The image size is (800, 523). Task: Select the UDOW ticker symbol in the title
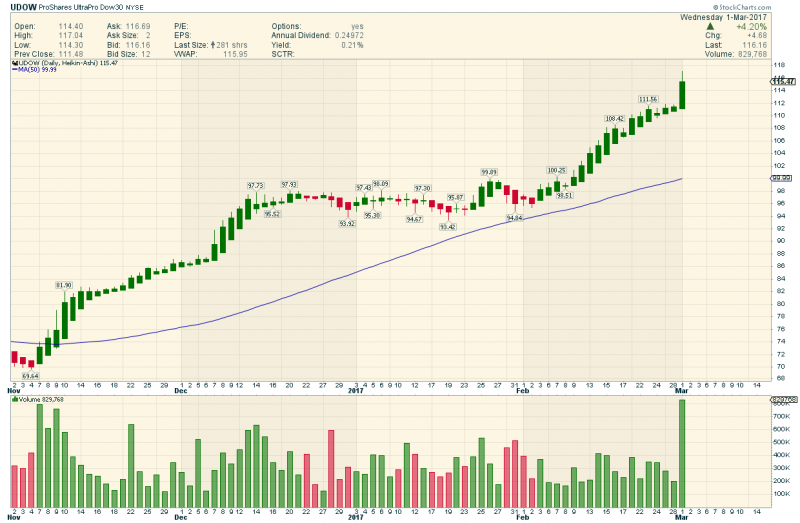[23, 8]
